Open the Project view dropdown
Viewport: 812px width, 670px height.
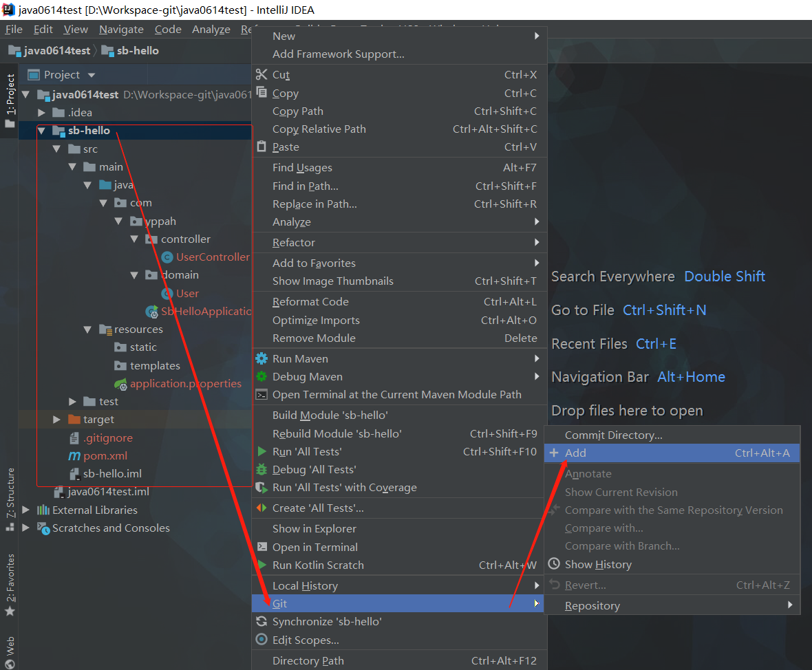(92, 75)
